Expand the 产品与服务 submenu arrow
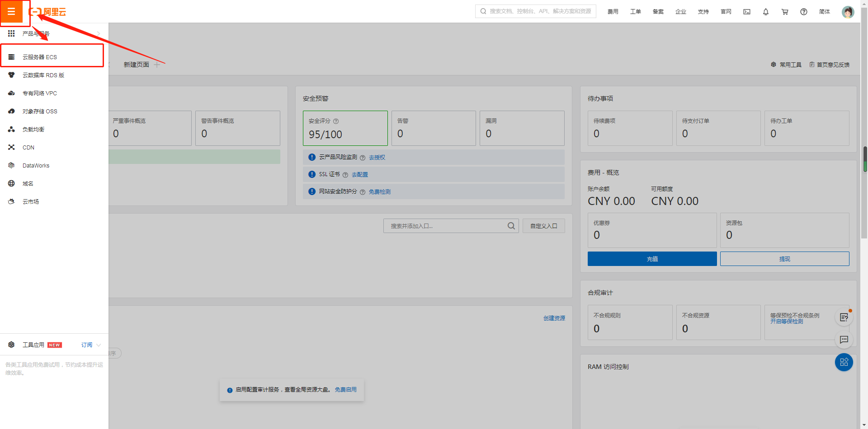This screenshot has height=429, width=868. coord(99,33)
